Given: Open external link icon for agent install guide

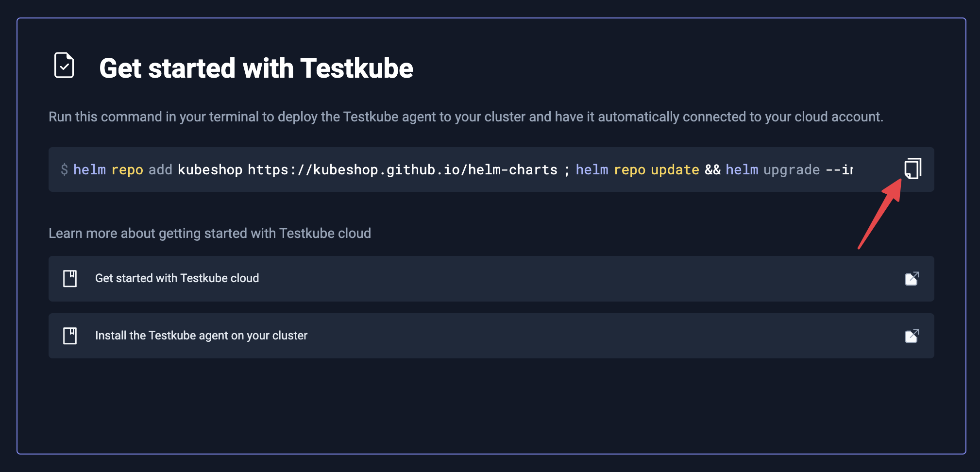Looking at the screenshot, I should (912, 336).
